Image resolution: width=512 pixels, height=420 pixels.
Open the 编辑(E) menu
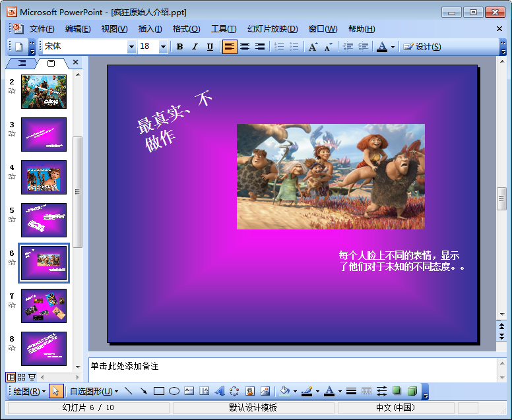pos(78,29)
